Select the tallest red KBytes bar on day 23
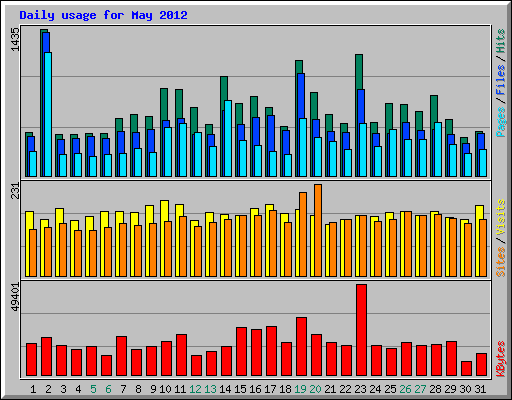The image size is (512, 400). [361, 330]
